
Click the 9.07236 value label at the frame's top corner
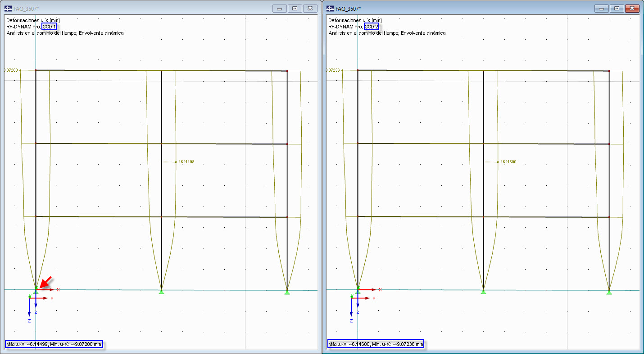[x=333, y=70]
